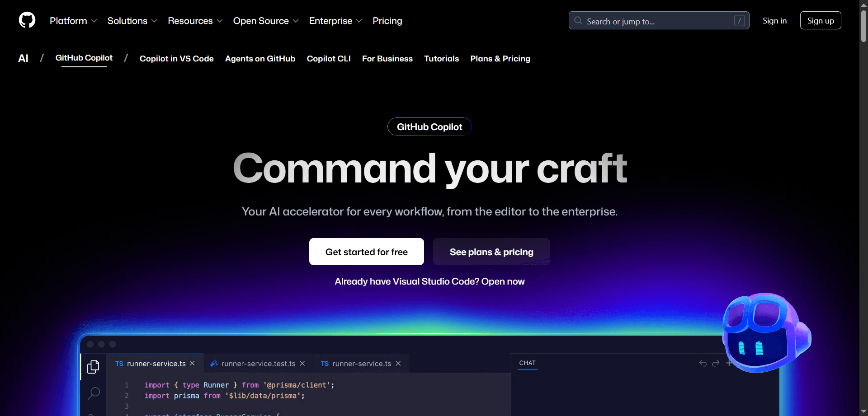
Task: Select the Search icon in the editor sidebar
Action: [x=93, y=393]
